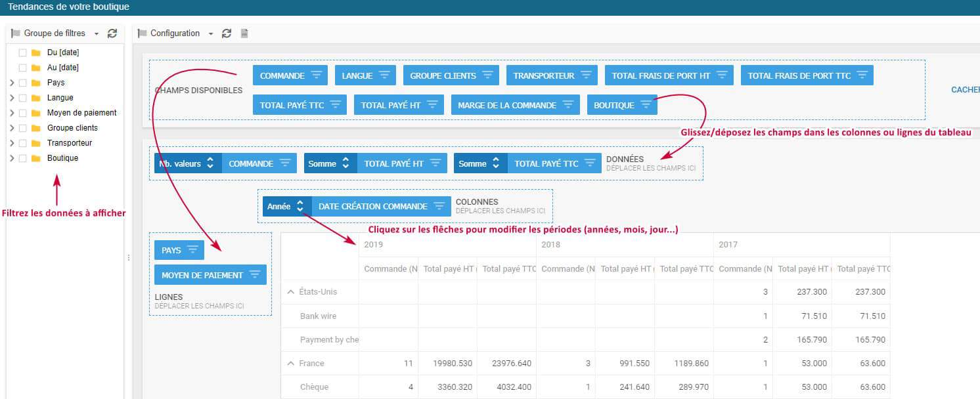The width and height of the screenshot is (980, 399).
Task: Open the Configuration dropdown menu
Action: 211,33
